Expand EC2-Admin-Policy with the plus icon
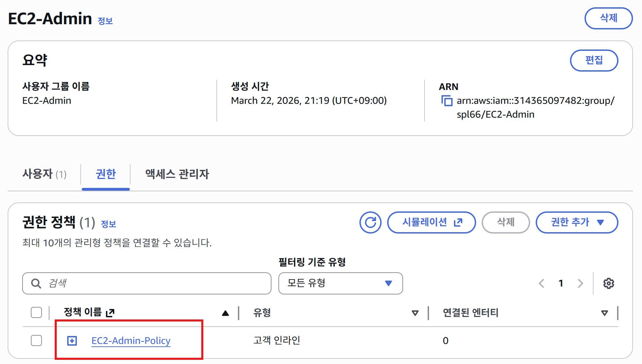This screenshot has height=364, width=642. coord(71,340)
